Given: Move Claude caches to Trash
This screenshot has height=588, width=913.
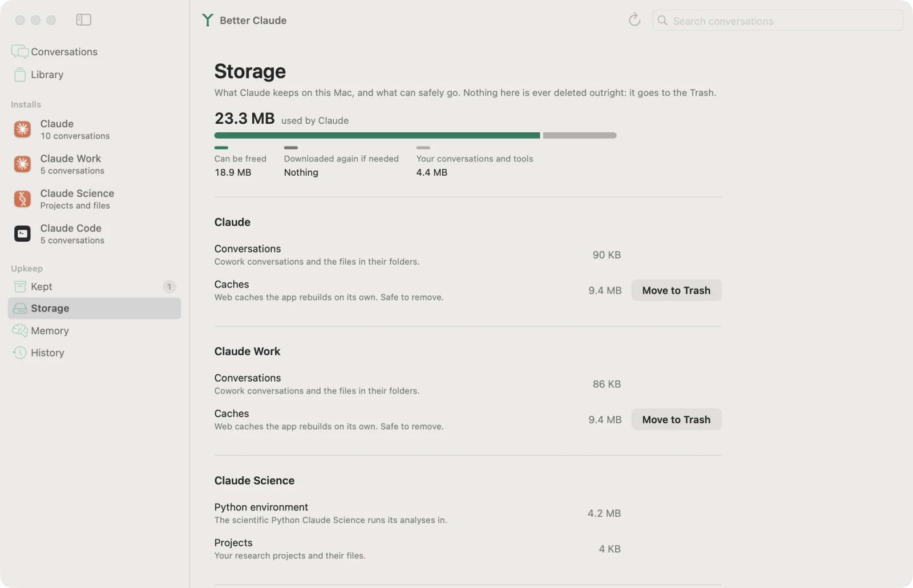Looking at the screenshot, I should (676, 290).
